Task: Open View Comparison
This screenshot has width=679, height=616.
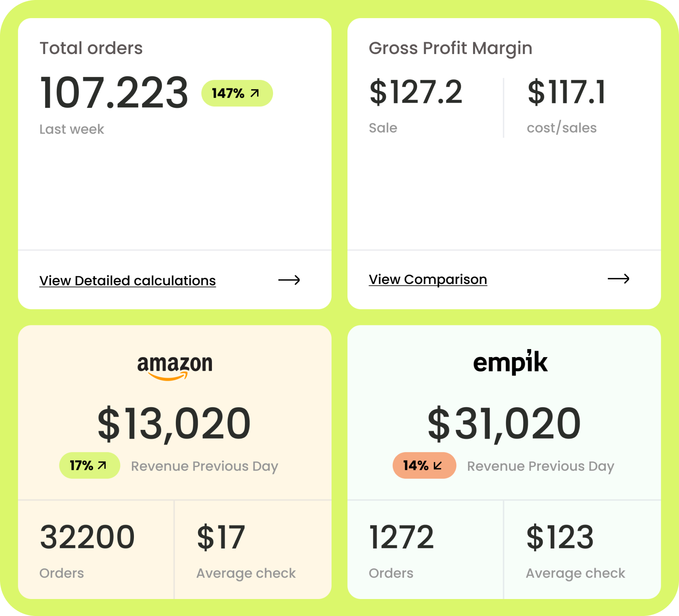Action: [428, 279]
